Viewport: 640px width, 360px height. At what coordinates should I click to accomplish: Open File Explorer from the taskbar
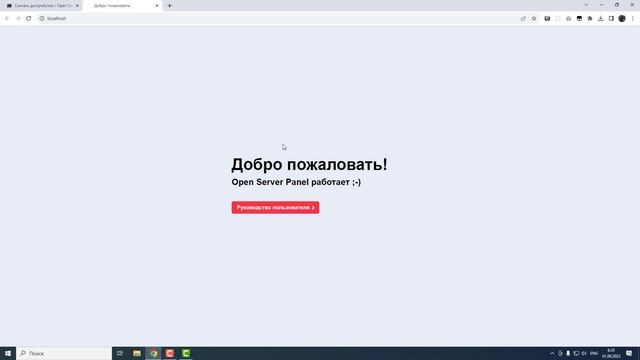pos(137,353)
